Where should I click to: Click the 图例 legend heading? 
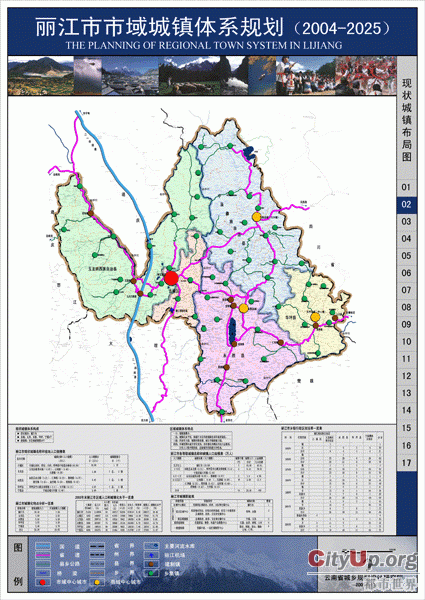click(x=18, y=564)
